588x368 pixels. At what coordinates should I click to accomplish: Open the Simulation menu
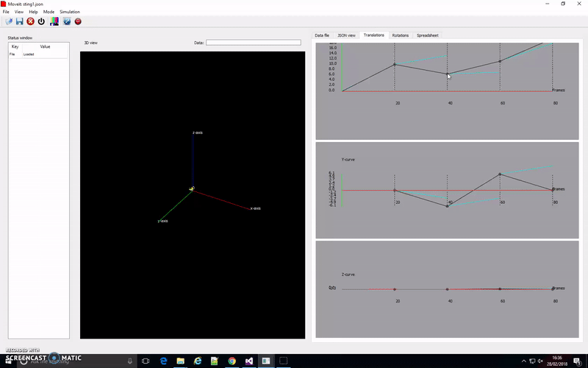pos(70,12)
